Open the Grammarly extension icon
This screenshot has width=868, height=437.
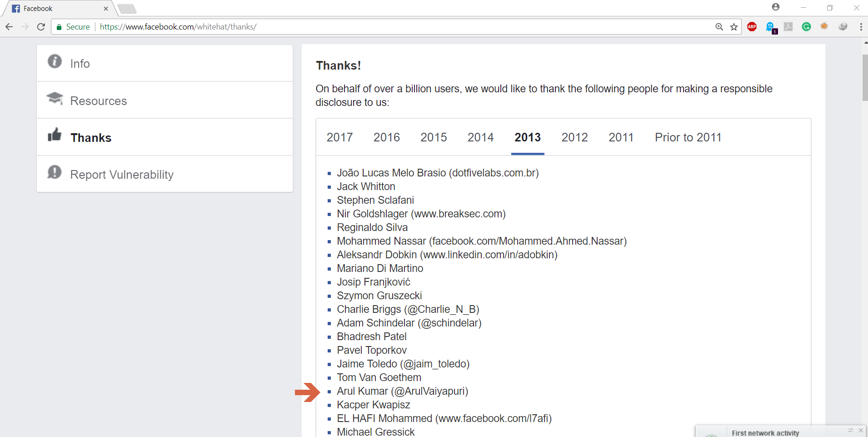tap(806, 27)
